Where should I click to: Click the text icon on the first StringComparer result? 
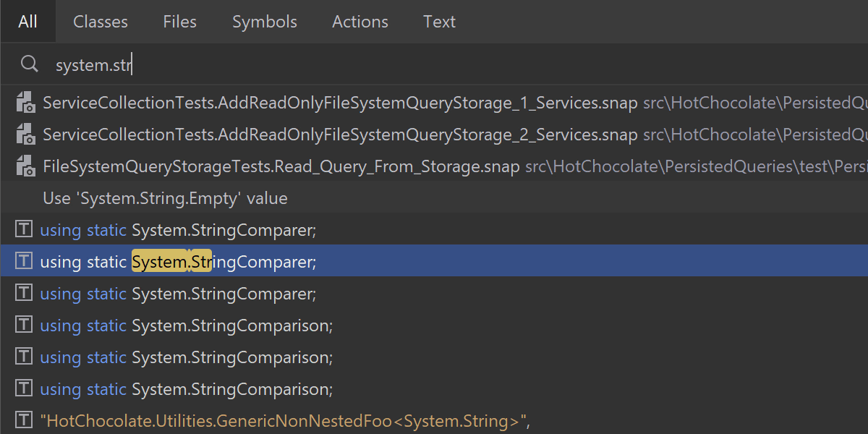tap(24, 230)
